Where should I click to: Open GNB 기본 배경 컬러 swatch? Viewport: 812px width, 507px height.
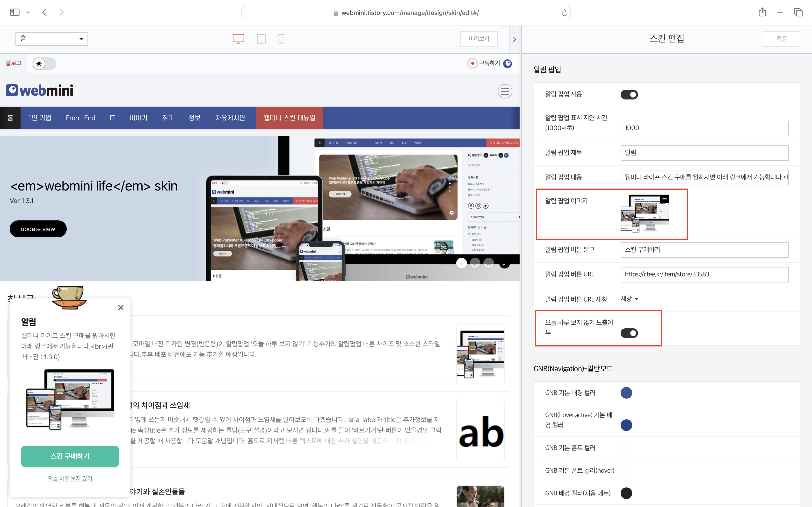[626, 393]
